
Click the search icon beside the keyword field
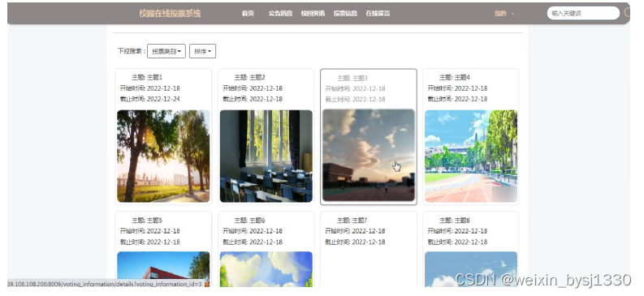tap(627, 13)
